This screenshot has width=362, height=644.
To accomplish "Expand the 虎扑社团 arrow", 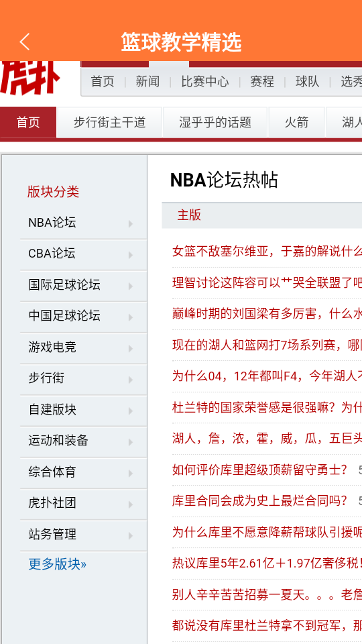I will tap(131, 504).
